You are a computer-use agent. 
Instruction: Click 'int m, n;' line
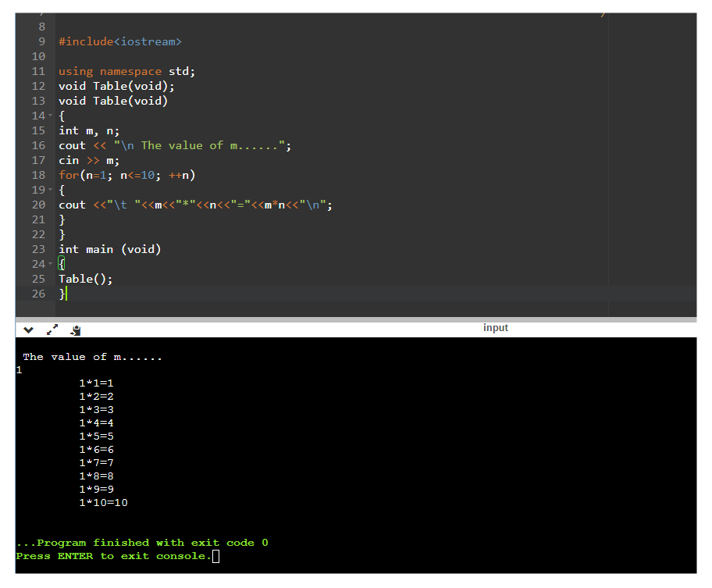pos(89,130)
